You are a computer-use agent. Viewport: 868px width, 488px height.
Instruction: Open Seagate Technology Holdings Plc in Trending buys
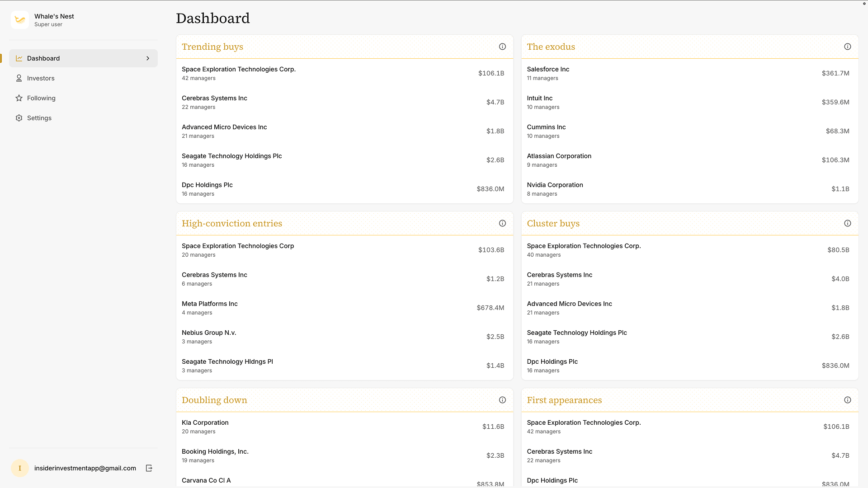coord(344,160)
